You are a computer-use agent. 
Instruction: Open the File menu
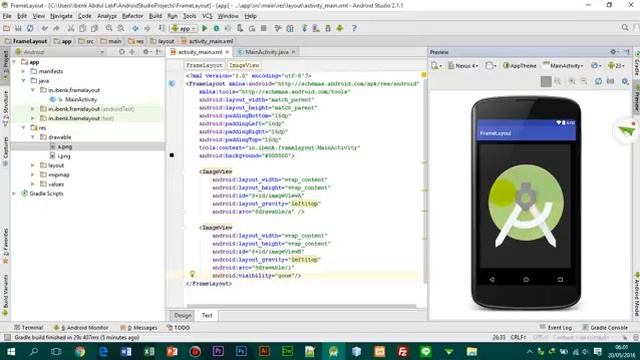7,16
